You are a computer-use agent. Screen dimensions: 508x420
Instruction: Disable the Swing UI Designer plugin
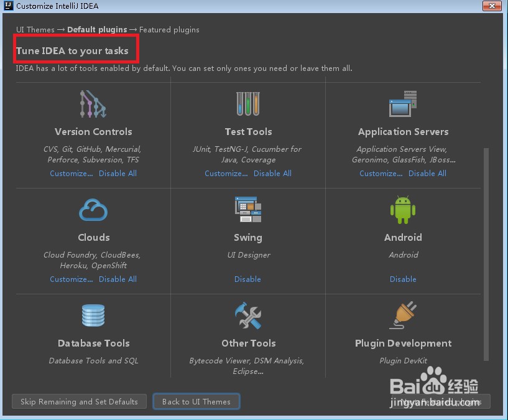[x=247, y=279]
